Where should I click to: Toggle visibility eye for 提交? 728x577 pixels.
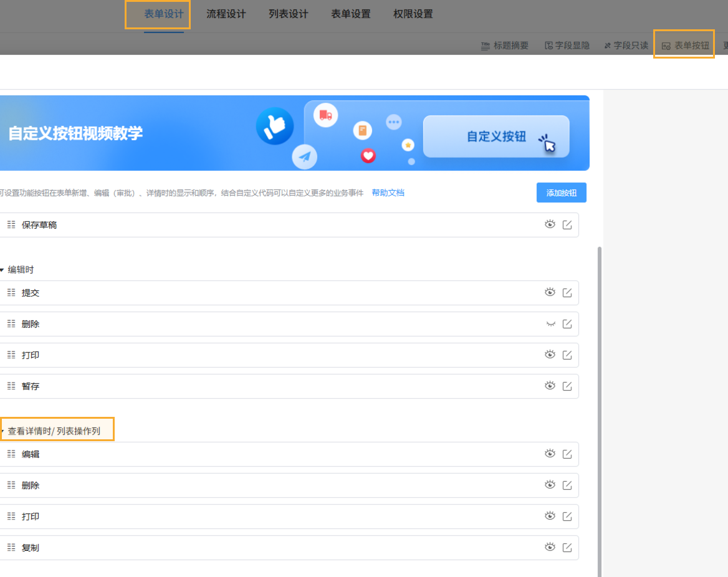pyautogui.click(x=550, y=292)
